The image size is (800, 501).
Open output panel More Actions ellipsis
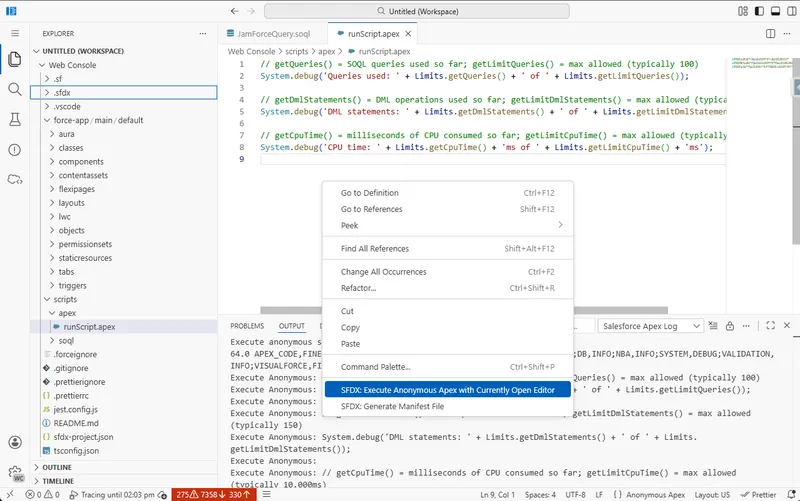tap(746, 326)
